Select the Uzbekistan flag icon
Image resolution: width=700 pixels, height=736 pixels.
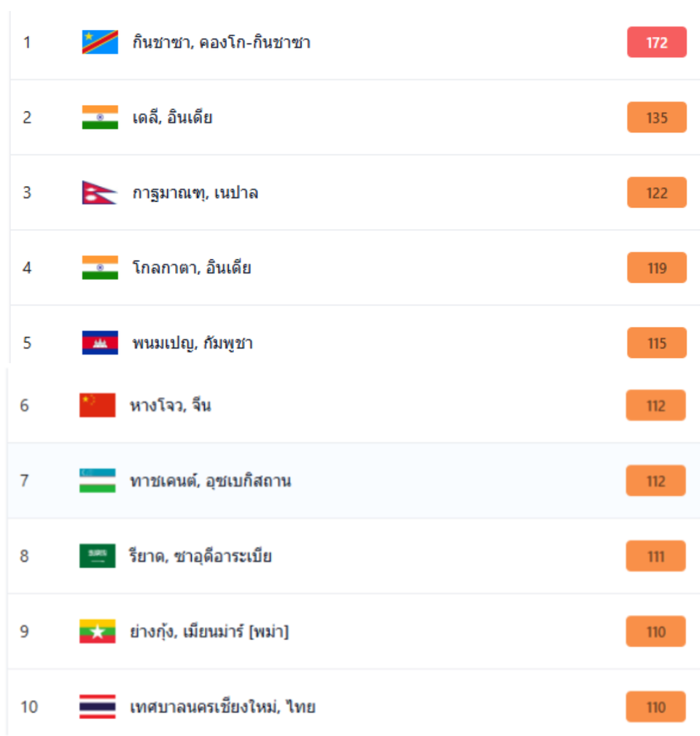pos(97,481)
